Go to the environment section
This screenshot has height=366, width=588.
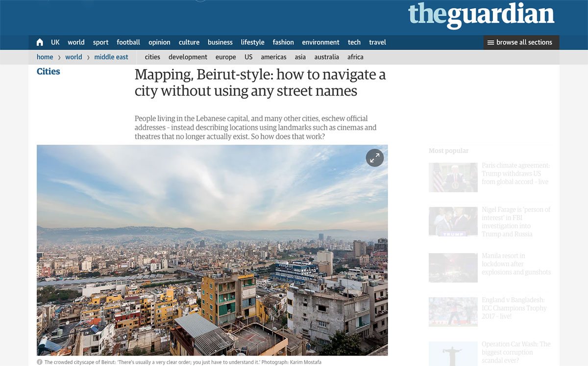(x=320, y=42)
